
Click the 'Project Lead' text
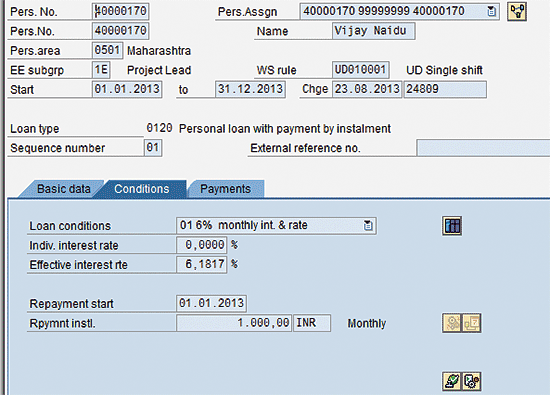point(159,70)
